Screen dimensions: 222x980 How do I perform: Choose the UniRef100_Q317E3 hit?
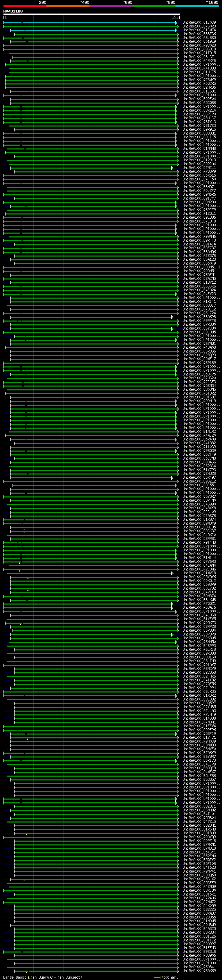199,125
